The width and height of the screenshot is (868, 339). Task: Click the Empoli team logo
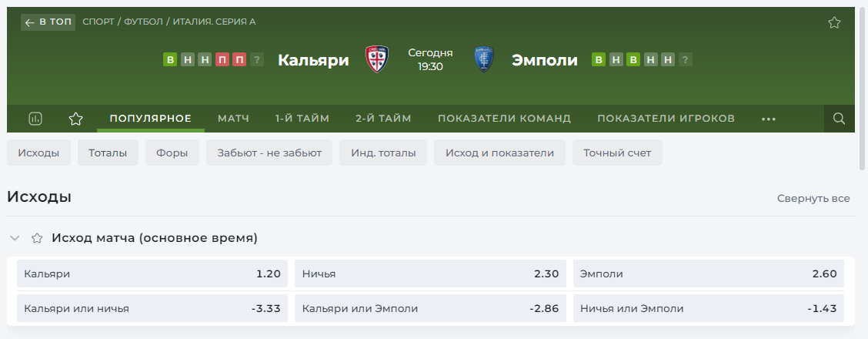coord(484,59)
